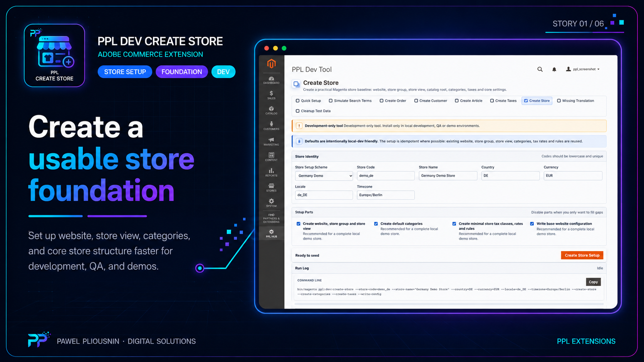This screenshot has height=362, width=644.
Task: Switch to the Cleanup Test Data tab
Action: pyautogui.click(x=313, y=111)
